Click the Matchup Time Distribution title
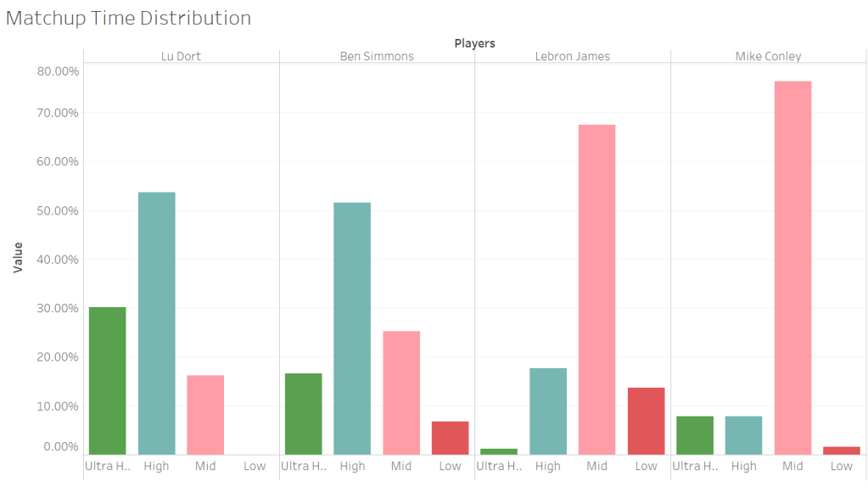This screenshot has height=487, width=868. [128, 18]
